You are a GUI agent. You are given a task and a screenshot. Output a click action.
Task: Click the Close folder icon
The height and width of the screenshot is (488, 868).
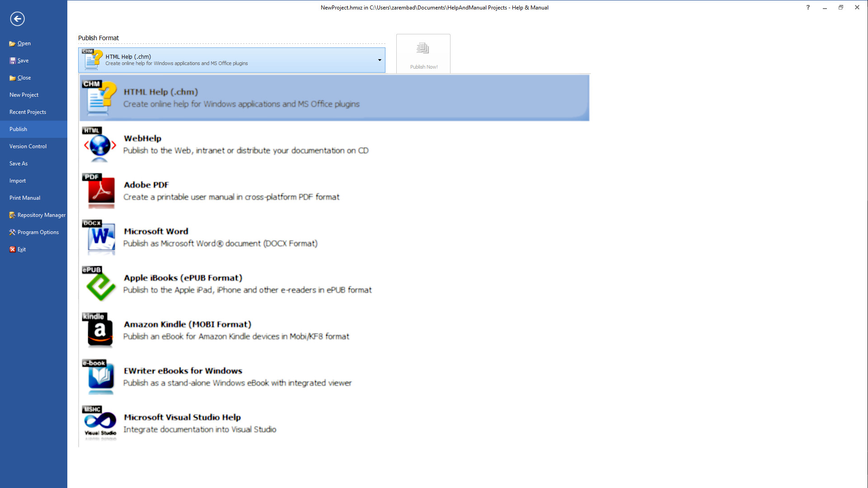click(12, 78)
